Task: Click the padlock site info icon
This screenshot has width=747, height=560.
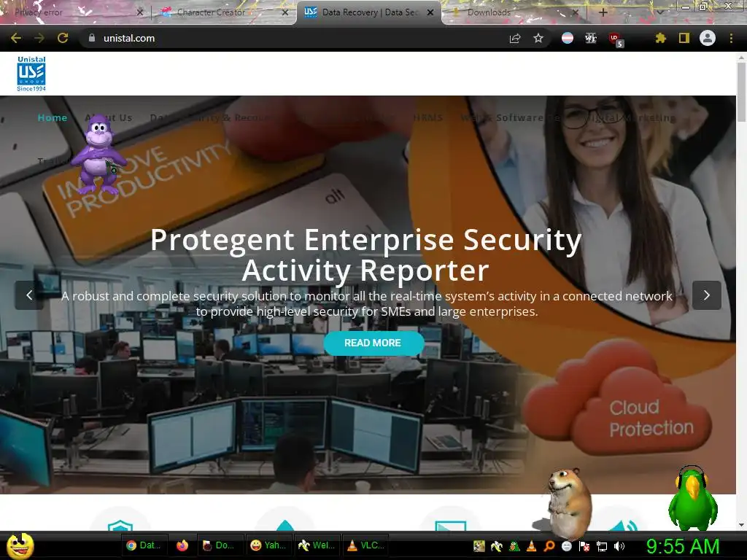Action: [92, 38]
